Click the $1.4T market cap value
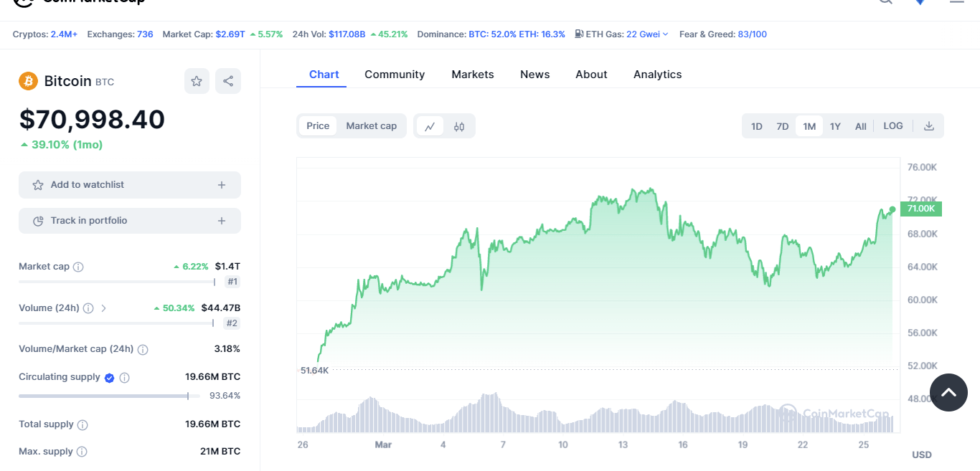 click(227, 267)
